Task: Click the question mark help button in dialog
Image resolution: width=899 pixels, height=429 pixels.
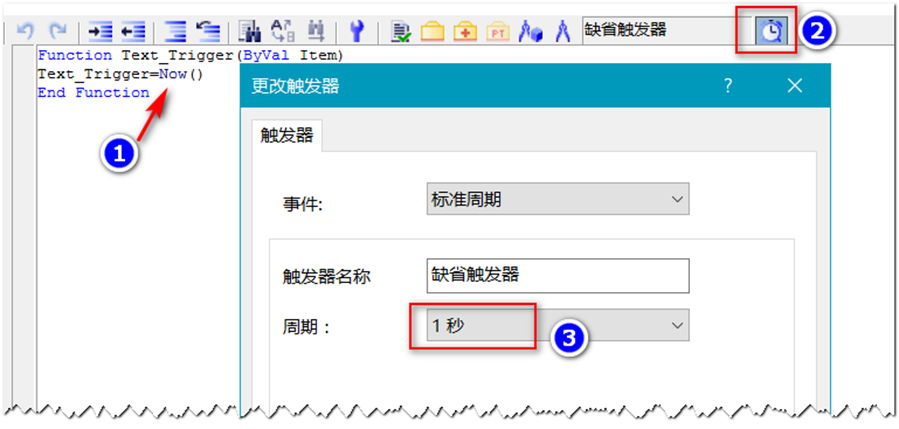Action: [728, 86]
